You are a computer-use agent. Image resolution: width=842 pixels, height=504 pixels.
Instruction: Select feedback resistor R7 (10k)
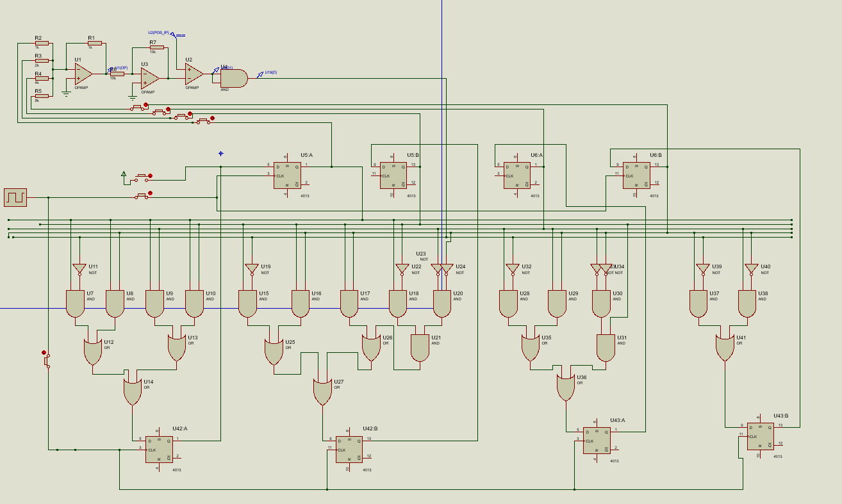(157, 47)
